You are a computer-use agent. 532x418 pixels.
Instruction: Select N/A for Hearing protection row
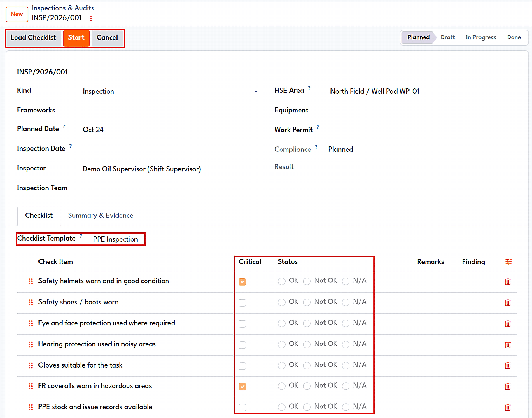point(346,344)
